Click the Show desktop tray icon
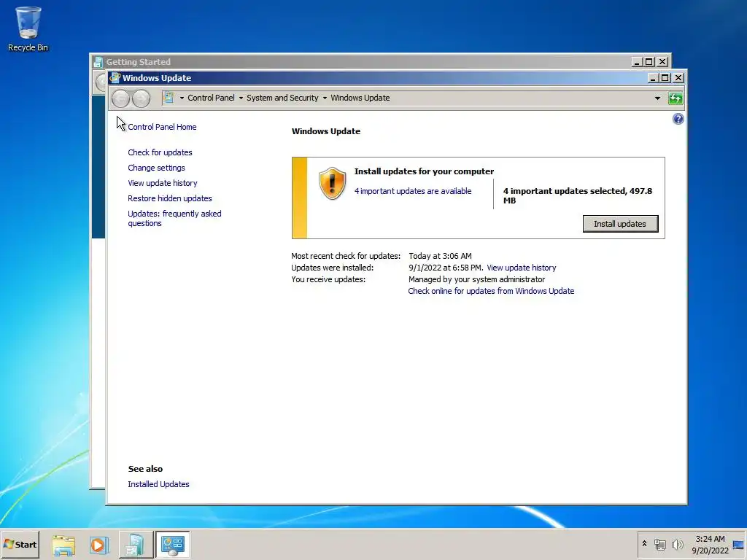 click(x=738, y=545)
